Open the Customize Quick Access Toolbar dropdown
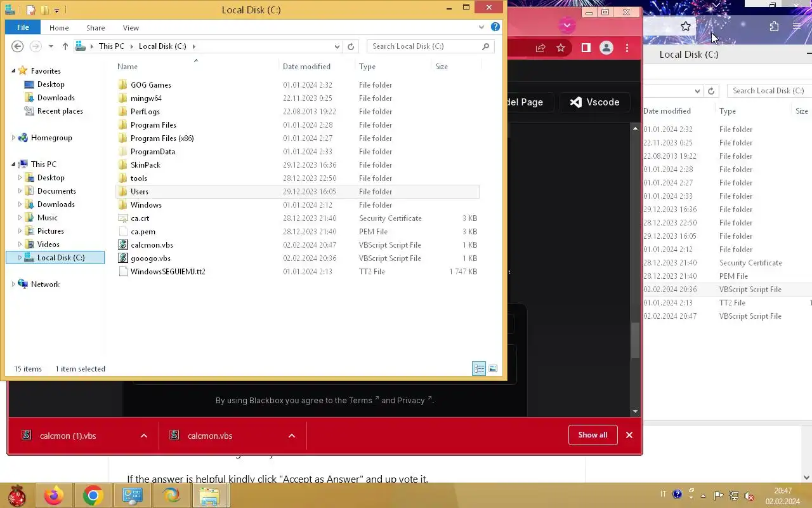812x508 pixels. click(56, 10)
